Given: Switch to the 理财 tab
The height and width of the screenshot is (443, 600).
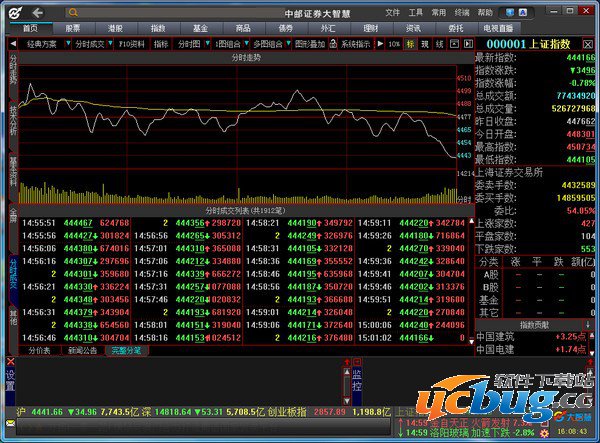Looking at the screenshot, I should pyautogui.click(x=370, y=28).
